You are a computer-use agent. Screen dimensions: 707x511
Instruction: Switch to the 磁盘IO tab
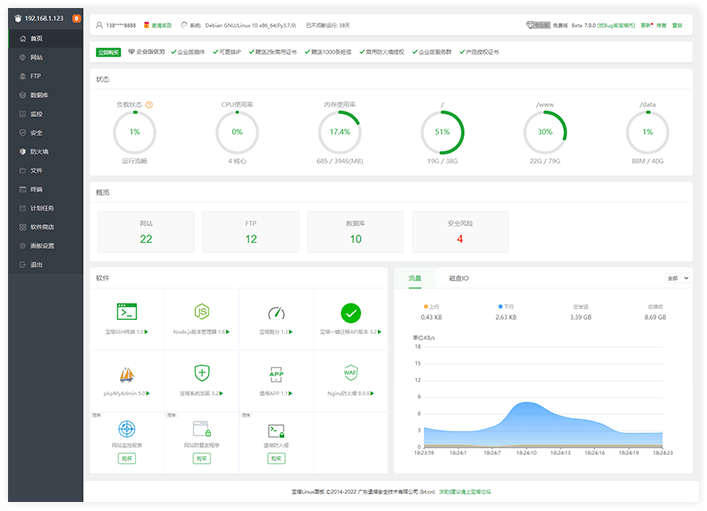pos(459,277)
